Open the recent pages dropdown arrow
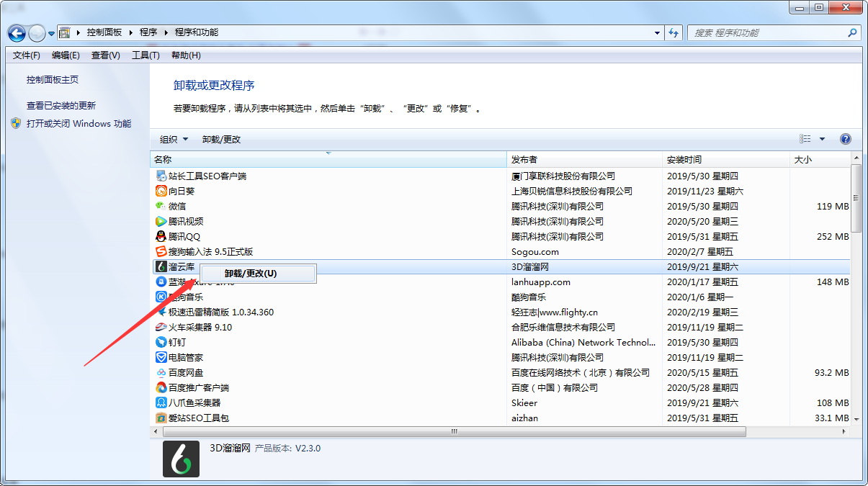This screenshot has width=868, height=486. coord(52,33)
